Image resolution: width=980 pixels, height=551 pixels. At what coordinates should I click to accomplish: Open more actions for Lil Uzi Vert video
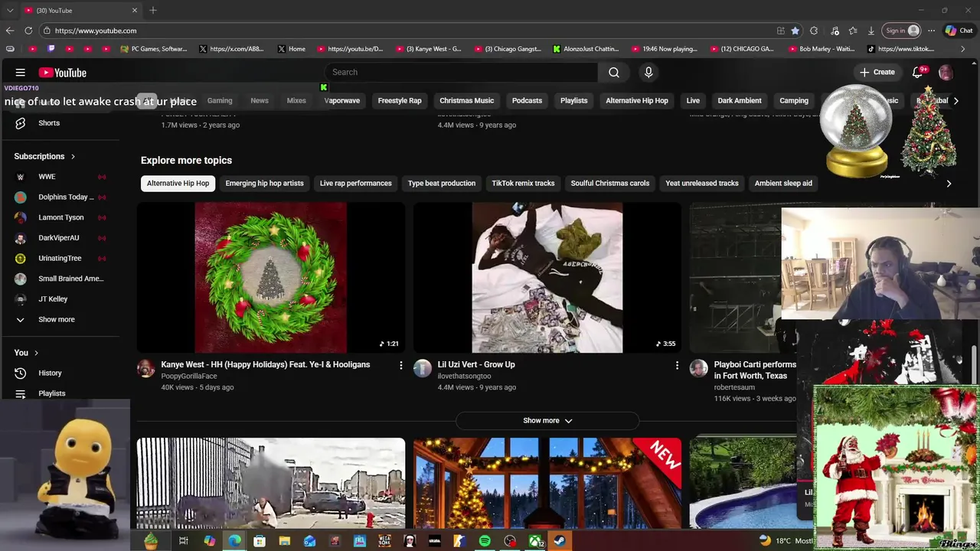pos(677,366)
